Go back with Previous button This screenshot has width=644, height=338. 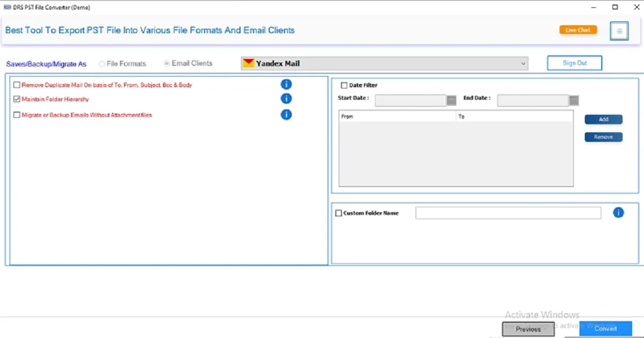point(528,329)
